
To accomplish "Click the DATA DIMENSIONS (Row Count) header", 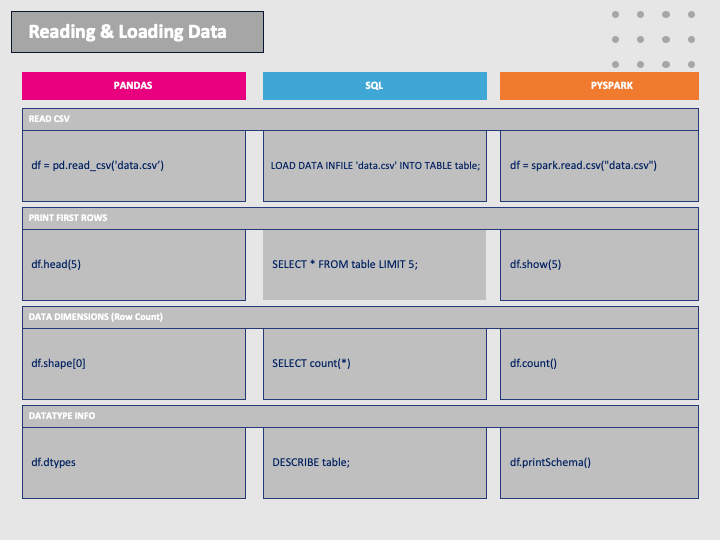I will [x=360, y=317].
